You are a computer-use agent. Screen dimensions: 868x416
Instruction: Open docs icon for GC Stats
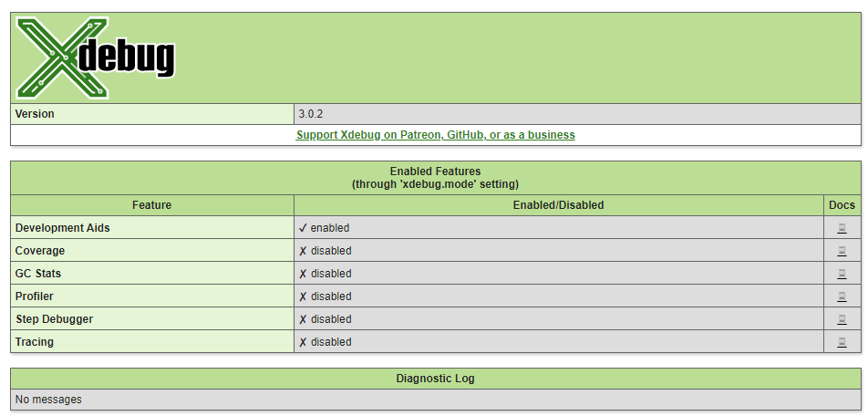(x=842, y=274)
